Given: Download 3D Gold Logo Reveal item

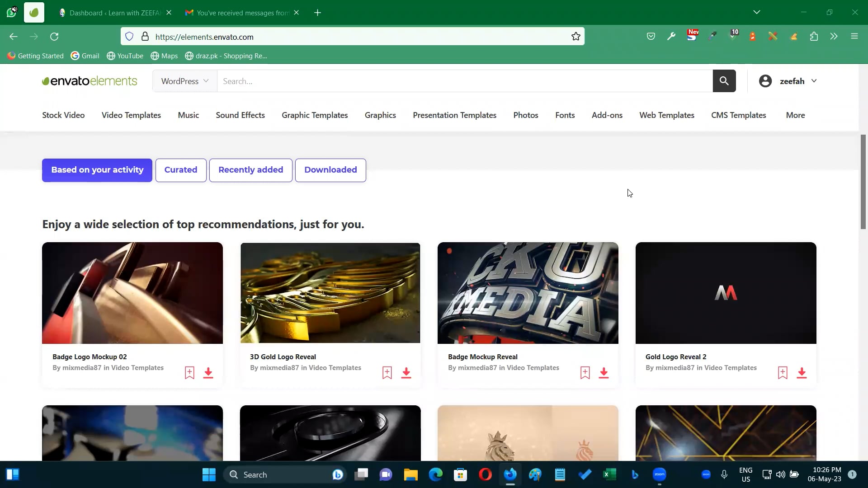Looking at the screenshot, I should [x=406, y=373].
